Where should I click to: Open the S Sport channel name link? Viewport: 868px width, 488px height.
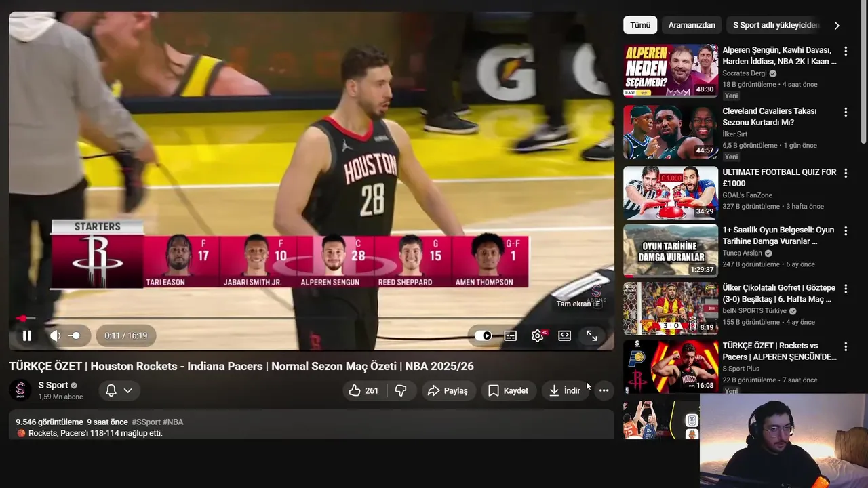53,385
